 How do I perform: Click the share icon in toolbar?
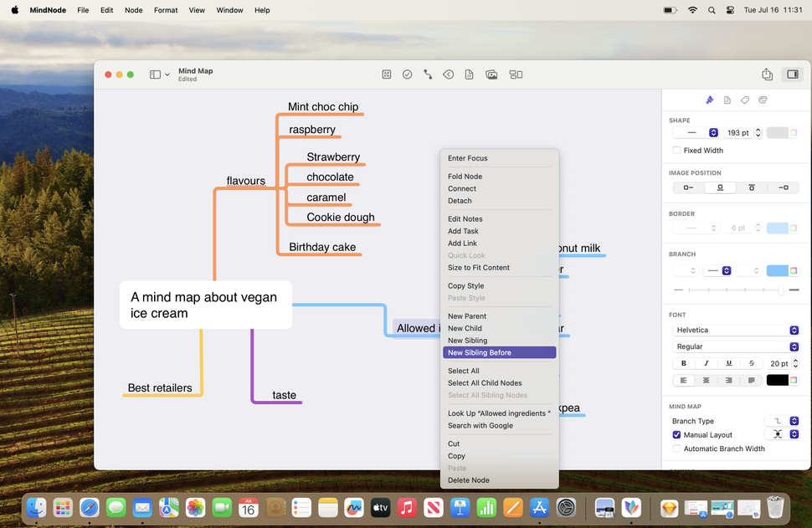coord(767,74)
